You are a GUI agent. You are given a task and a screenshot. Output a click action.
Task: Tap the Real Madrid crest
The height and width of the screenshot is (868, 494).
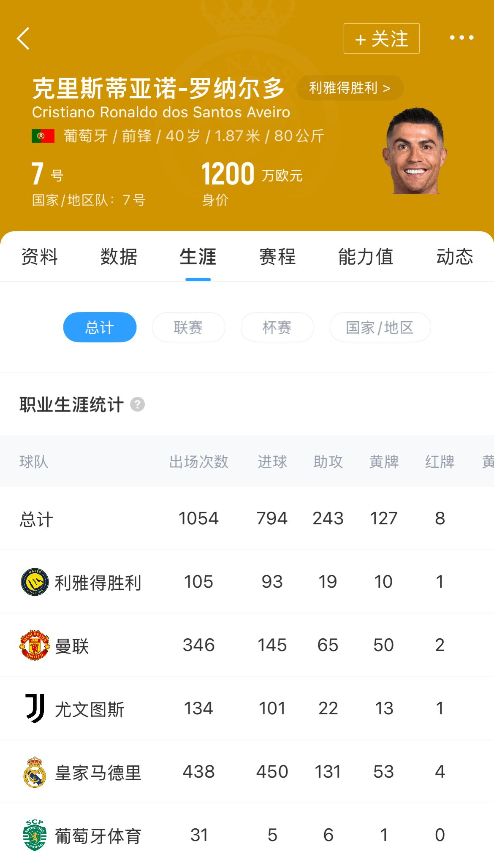point(35,772)
